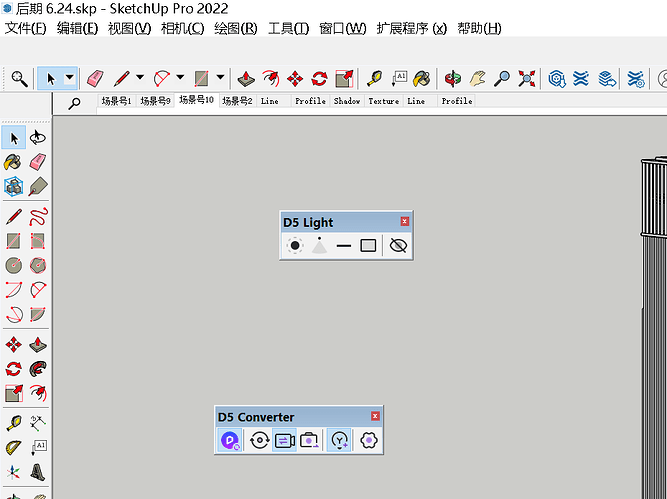Select the Tape Measure tool in top toolbar
Viewport: 667px width, 499px height.
[374, 79]
